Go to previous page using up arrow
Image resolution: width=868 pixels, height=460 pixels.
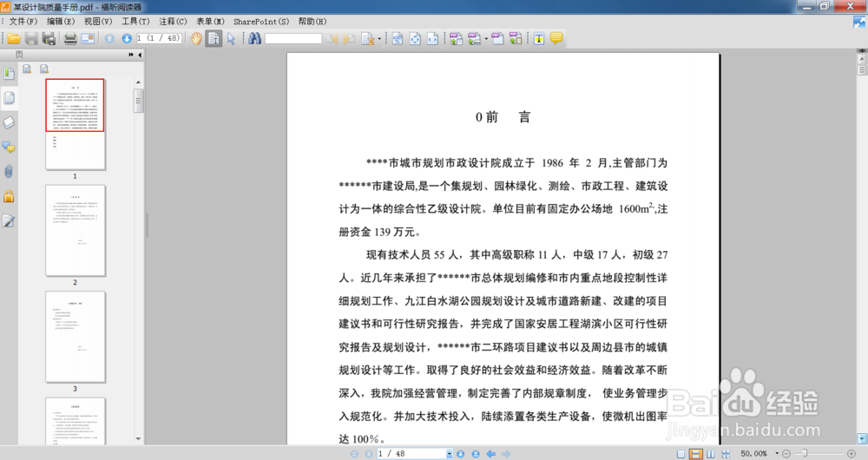click(x=109, y=39)
